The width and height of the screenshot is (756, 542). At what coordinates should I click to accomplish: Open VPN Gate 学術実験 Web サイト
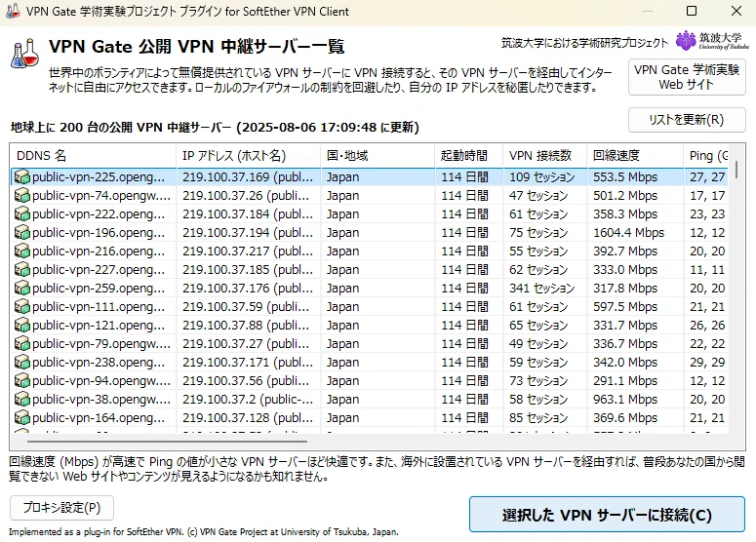[x=687, y=77]
